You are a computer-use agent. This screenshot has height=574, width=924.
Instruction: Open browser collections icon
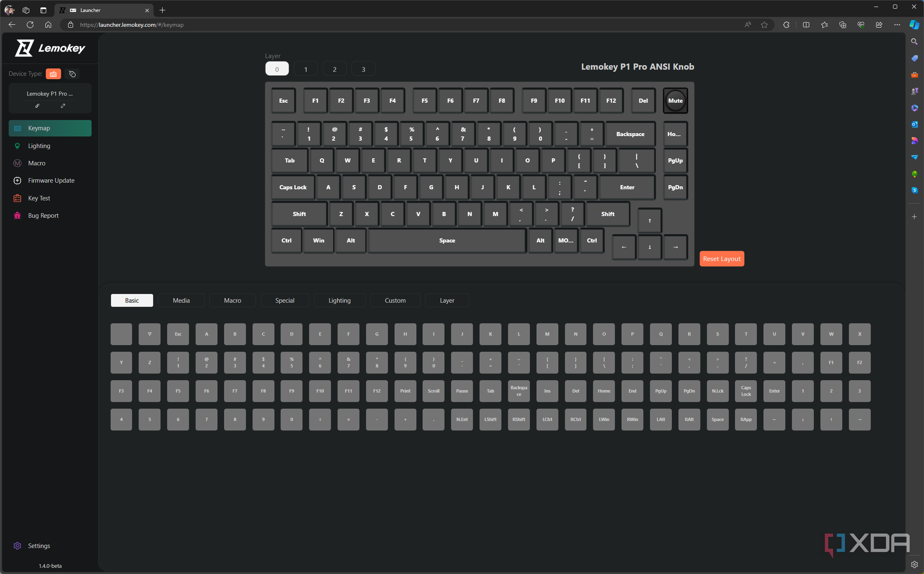coord(843,25)
